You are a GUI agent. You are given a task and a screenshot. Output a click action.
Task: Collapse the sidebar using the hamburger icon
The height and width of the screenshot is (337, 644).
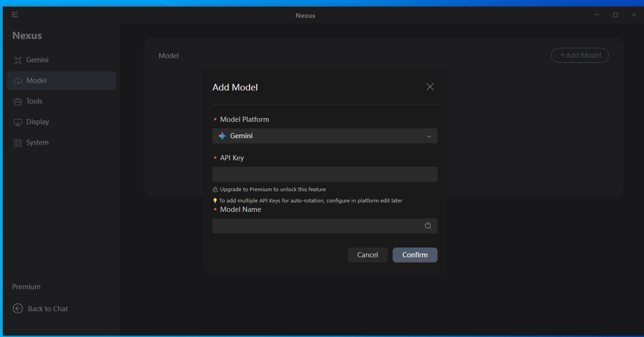point(15,15)
